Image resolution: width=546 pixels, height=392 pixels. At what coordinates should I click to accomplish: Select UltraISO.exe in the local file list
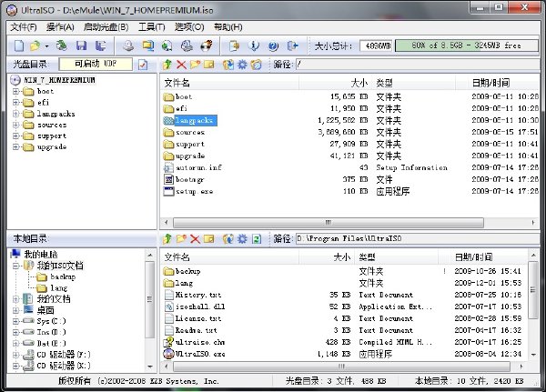point(195,354)
